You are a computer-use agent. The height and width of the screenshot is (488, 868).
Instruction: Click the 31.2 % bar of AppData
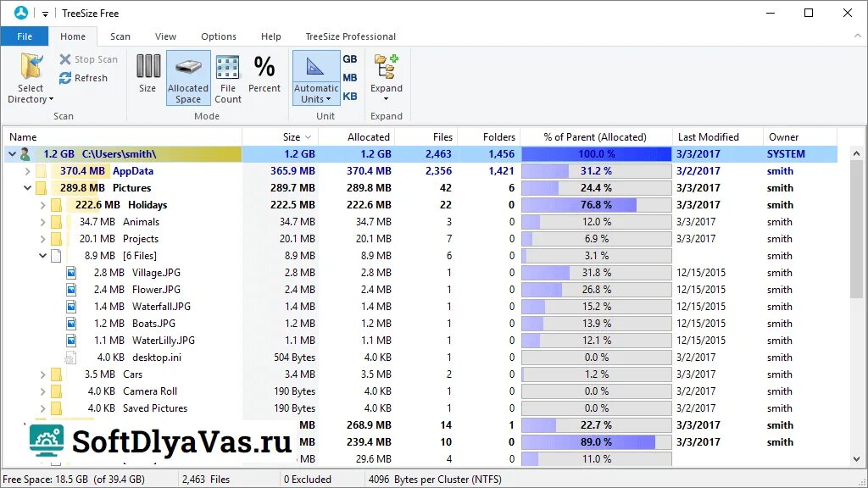point(596,171)
